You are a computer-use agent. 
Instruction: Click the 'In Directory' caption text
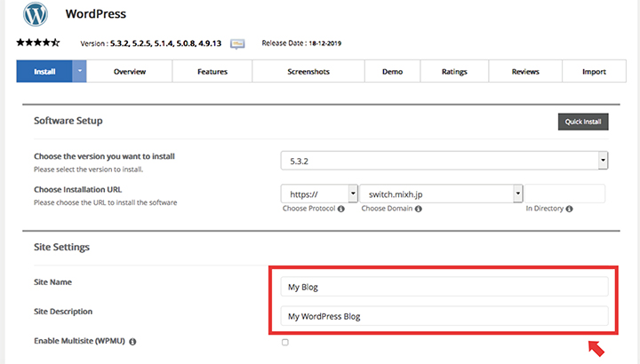point(545,209)
